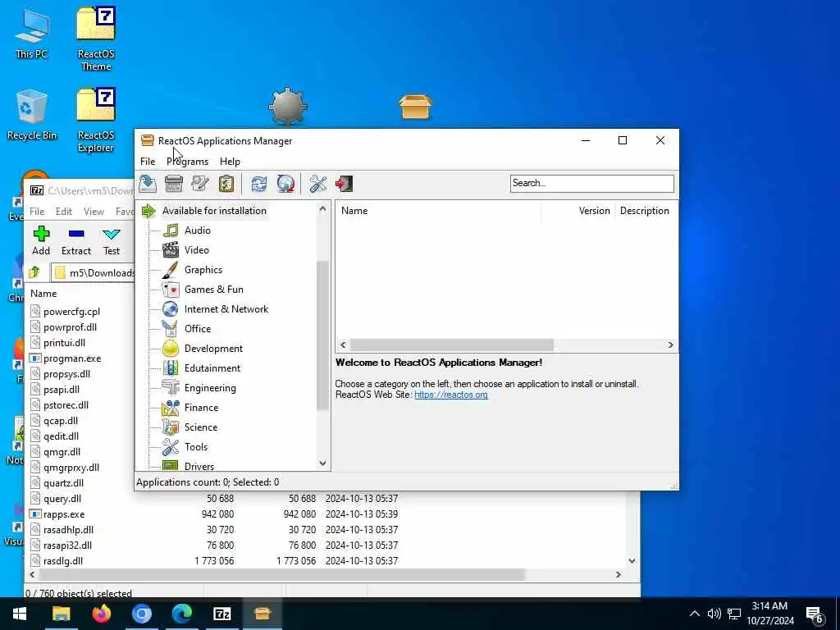Select the Internet & Network category

pos(226,309)
